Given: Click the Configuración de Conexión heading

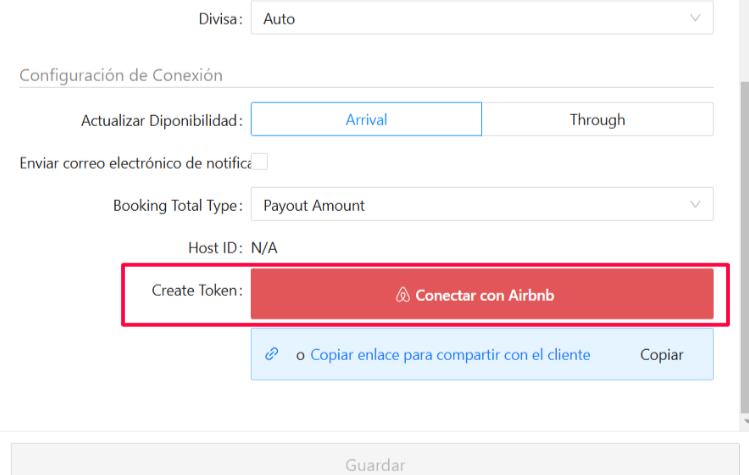Looking at the screenshot, I should pyautogui.click(x=121, y=75).
